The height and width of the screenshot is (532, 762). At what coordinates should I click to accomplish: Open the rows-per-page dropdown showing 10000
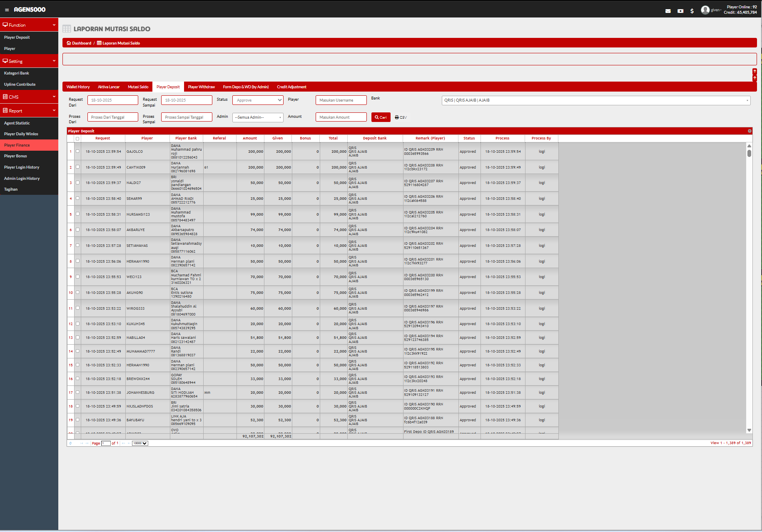tap(140, 443)
